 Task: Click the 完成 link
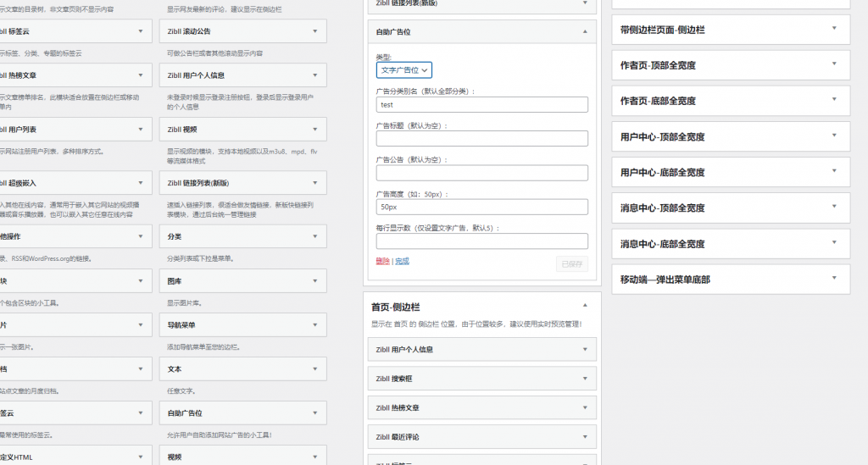(x=402, y=262)
